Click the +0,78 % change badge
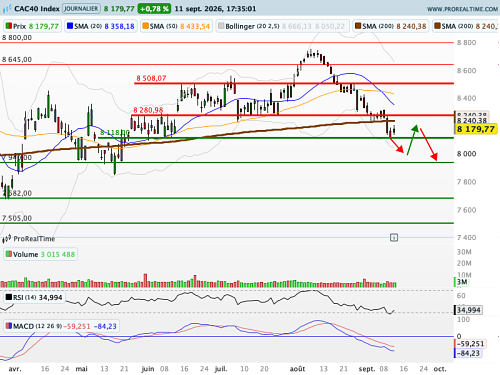The image size is (500, 375). [154, 9]
